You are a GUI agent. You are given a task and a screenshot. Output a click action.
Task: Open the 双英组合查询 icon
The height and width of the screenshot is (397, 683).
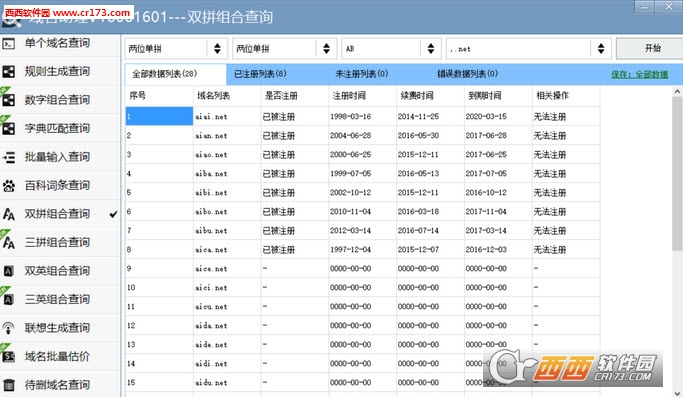coord(9,271)
